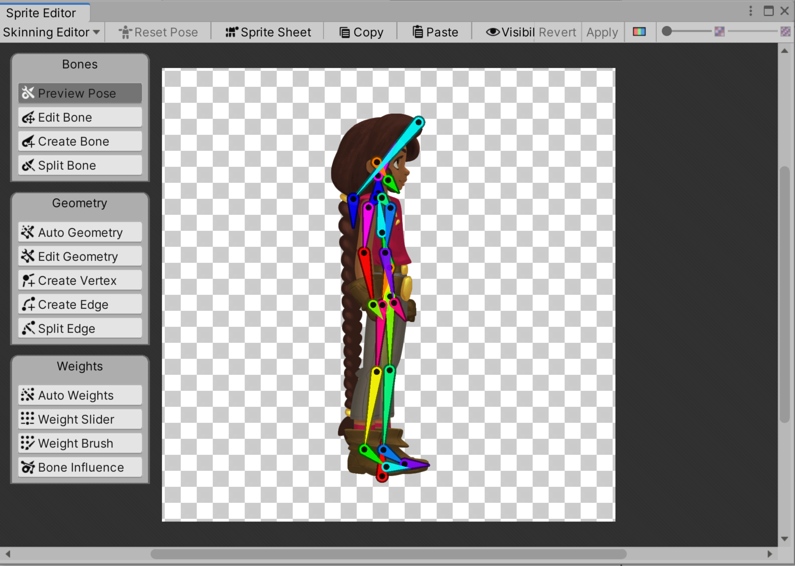The width and height of the screenshot is (795, 566).
Task: Pick the Split Bone tool
Action: (x=79, y=165)
